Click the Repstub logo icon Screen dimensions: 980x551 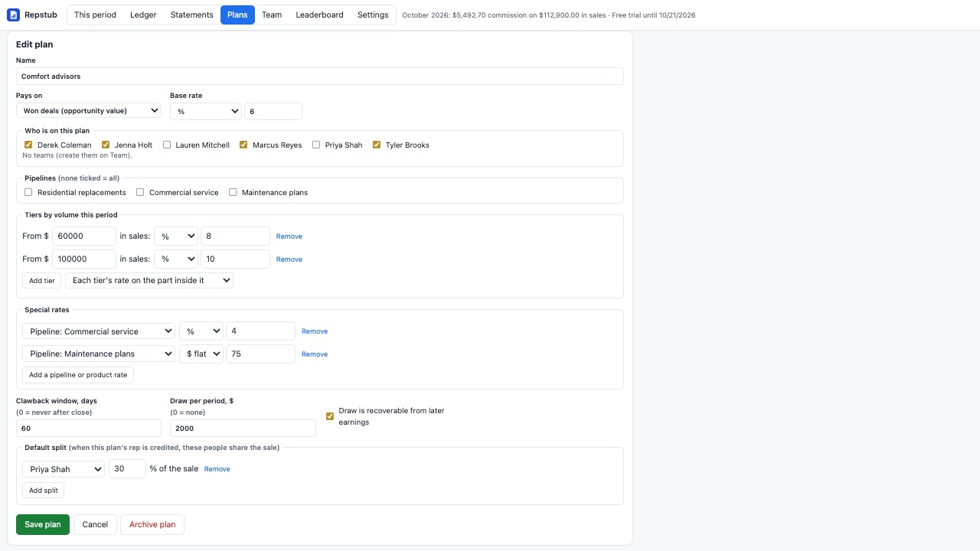point(13,15)
